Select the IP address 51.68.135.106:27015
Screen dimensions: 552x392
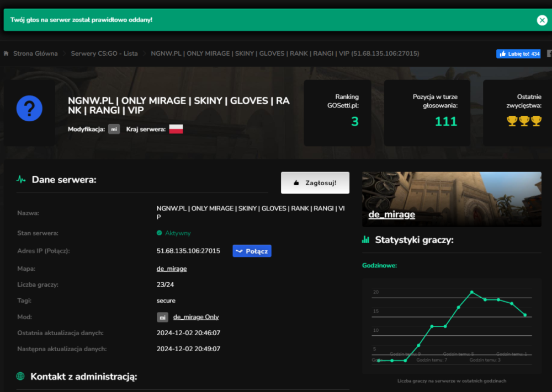[188, 251]
